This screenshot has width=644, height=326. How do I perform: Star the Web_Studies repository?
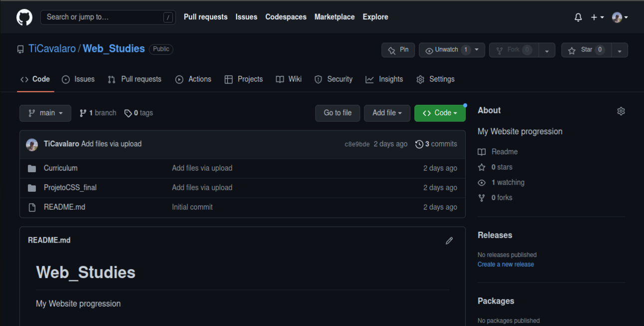[x=586, y=50]
